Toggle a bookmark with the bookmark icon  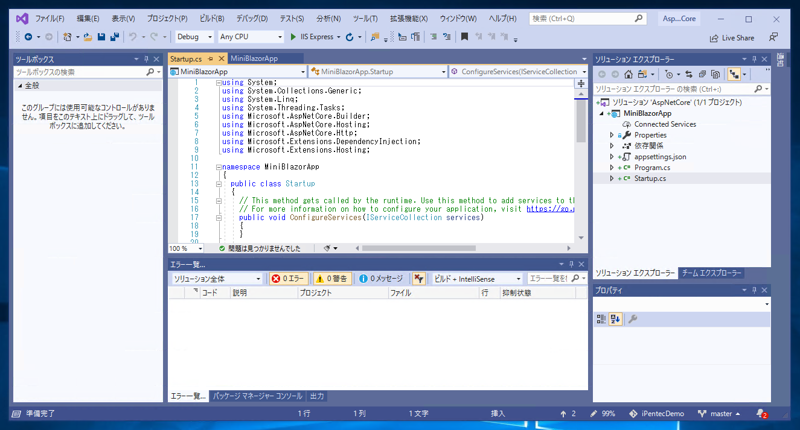pos(464,37)
